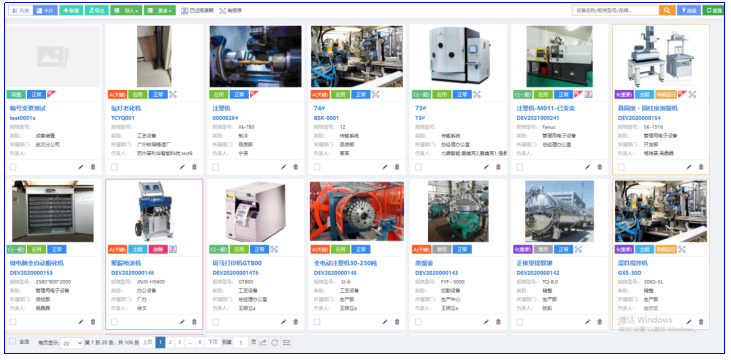Tick the checkbox on the BSK-0001 card
The image size is (731, 360).
[x=317, y=167]
